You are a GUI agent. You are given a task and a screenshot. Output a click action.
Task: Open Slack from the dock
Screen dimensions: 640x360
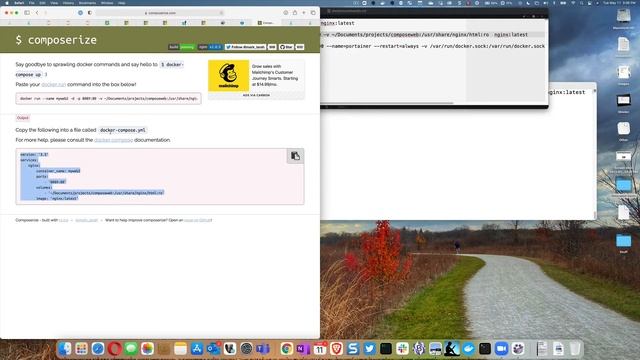coord(402,349)
